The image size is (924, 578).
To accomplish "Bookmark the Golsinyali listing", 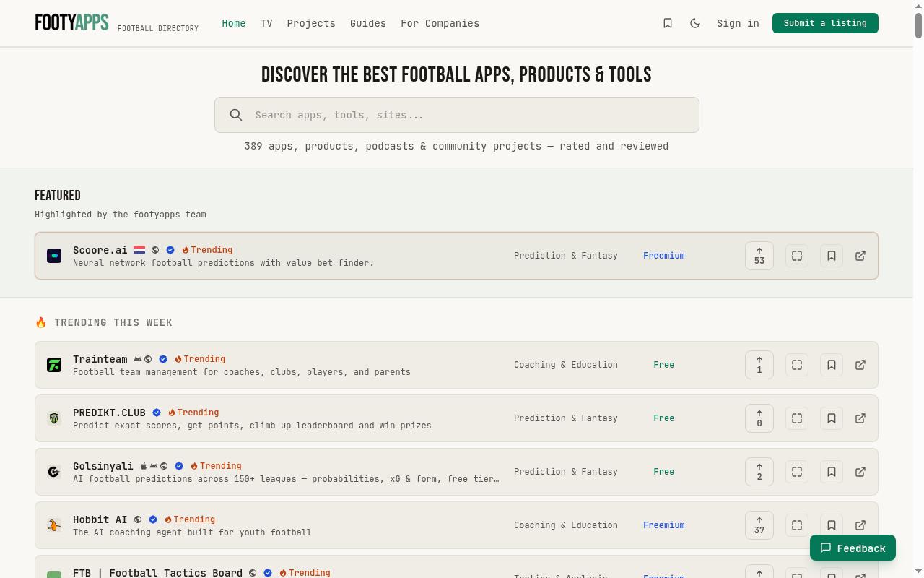I will click(832, 472).
